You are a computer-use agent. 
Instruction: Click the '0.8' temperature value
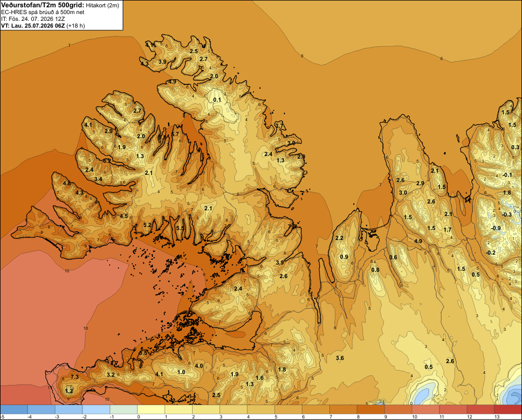point(375,270)
